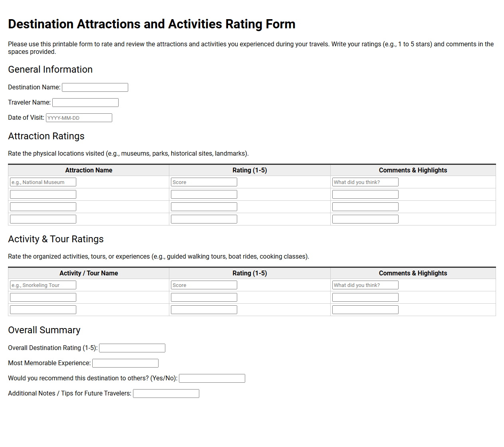Focus the last-row rating input in Activity & Tour Ratings
Screen dimensions: 504x447
[x=204, y=310]
